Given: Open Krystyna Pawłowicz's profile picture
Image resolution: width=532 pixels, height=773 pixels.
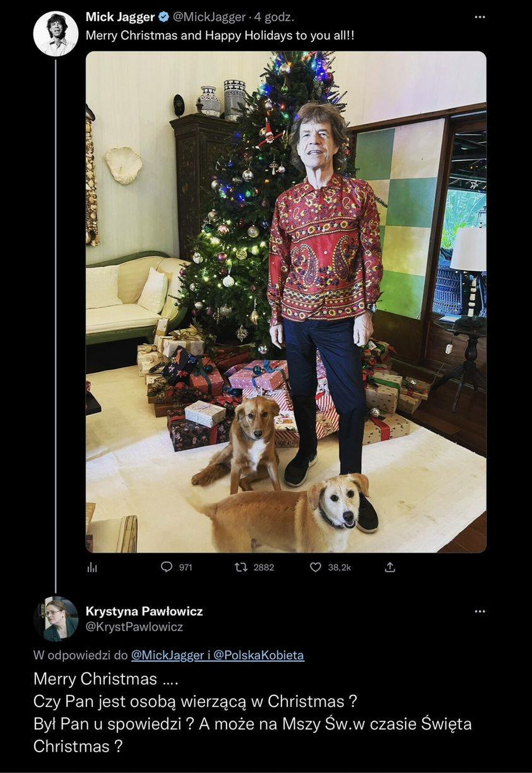Looking at the screenshot, I should coord(56,619).
